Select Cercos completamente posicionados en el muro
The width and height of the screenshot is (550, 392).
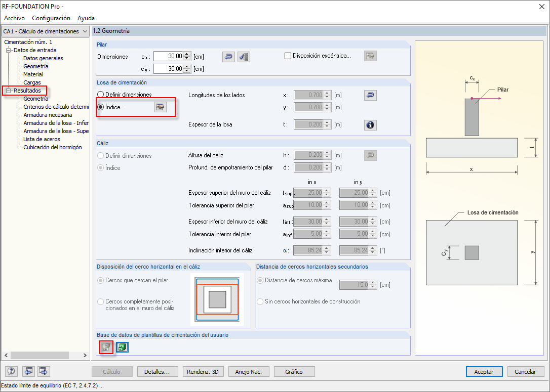click(101, 301)
